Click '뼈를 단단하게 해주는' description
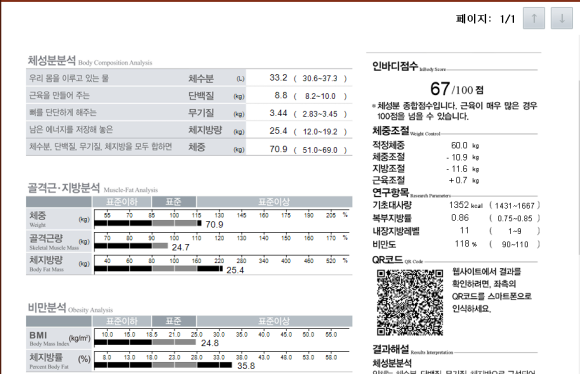Image resolution: width=580 pixels, height=374 pixels. [x=63, y=112]
